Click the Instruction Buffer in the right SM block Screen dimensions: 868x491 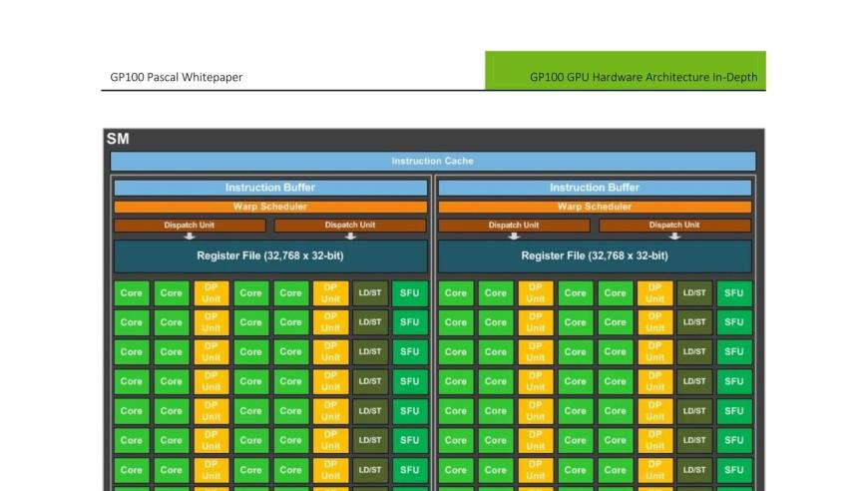tap(595, 188)
